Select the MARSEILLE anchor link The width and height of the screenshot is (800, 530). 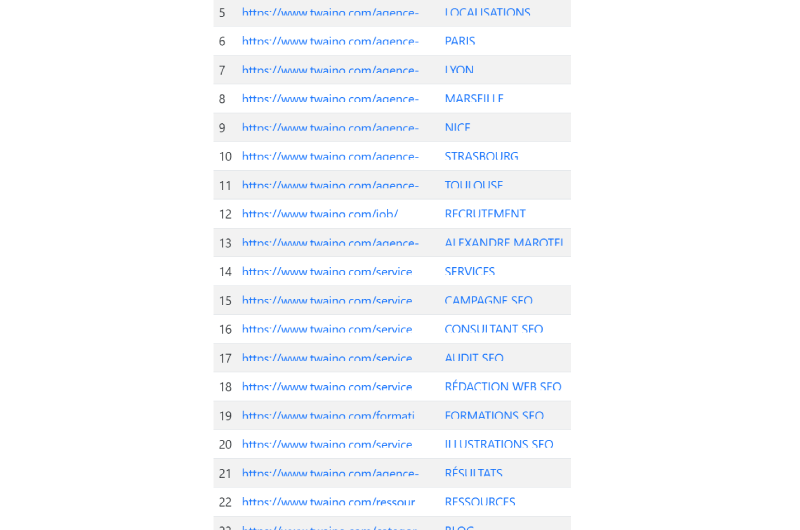(474, 98)
